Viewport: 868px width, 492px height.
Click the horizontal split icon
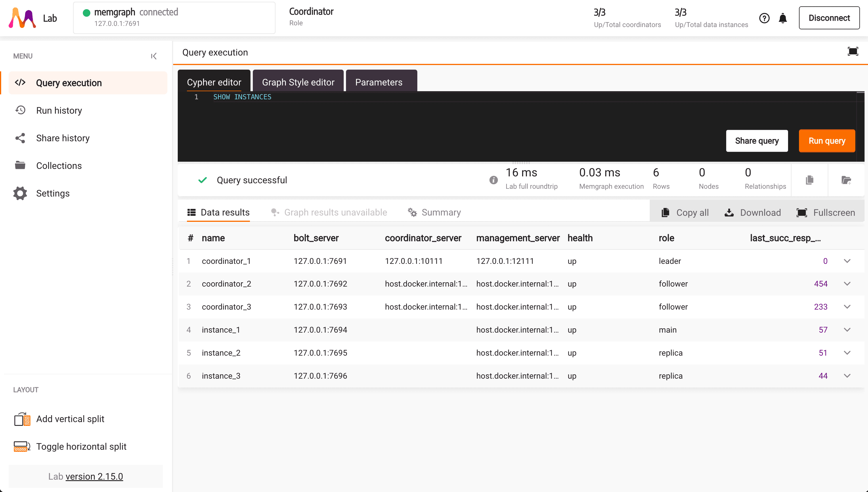(22, 447)
